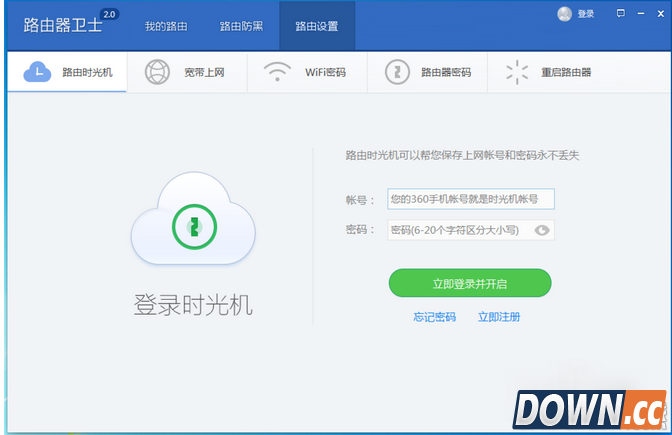This screenshot has width=672, height=435.
Task: Focus the 帐号 input field
Action: [x=471, y=199]
